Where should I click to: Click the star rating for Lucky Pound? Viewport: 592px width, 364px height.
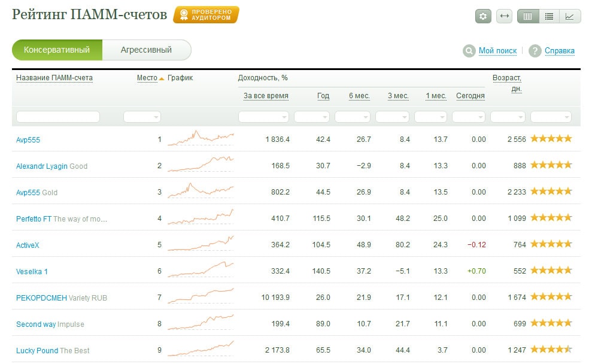[x=551, y=350]
